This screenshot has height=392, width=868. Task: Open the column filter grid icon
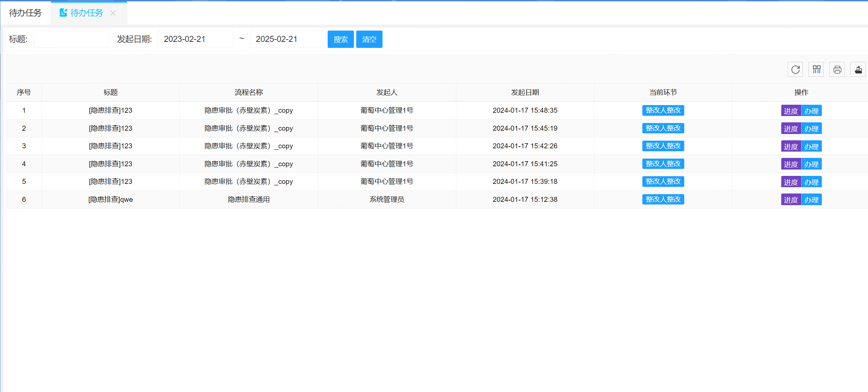click(816, 69)
